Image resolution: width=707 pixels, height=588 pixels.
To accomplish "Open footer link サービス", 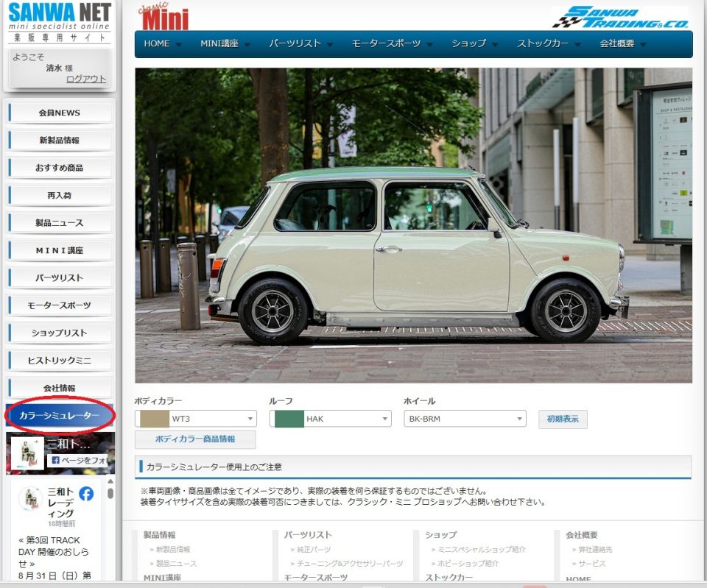I will [592, 563].
